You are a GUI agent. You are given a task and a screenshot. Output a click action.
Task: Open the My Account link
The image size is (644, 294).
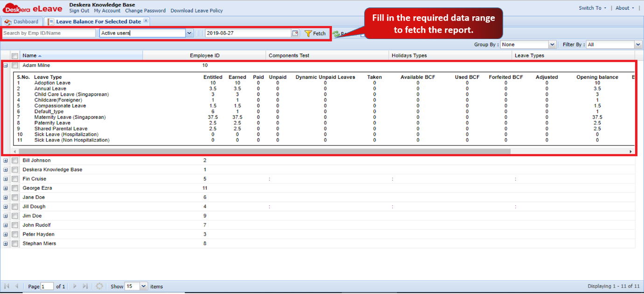coord(107,11)
